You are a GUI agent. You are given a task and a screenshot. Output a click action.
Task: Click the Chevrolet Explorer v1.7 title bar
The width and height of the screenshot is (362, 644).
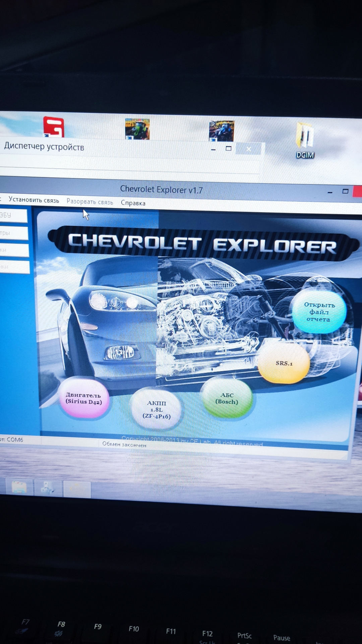click(161, 190)
